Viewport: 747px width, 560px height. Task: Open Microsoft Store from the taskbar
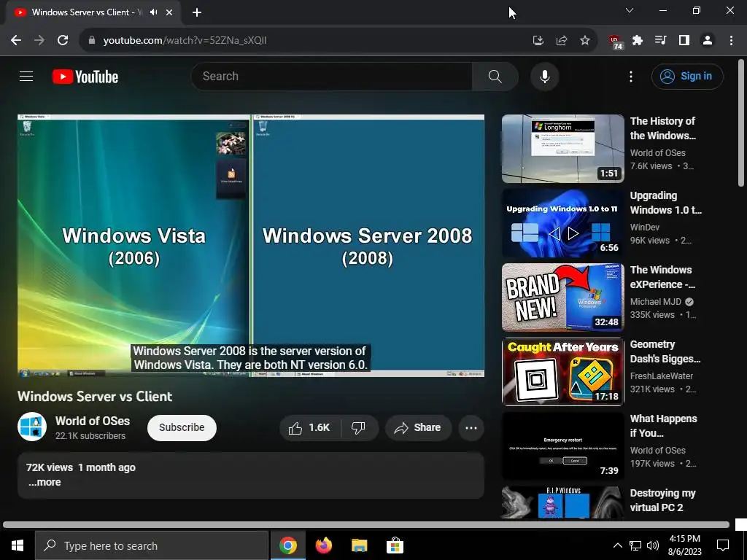pos(395,545)
